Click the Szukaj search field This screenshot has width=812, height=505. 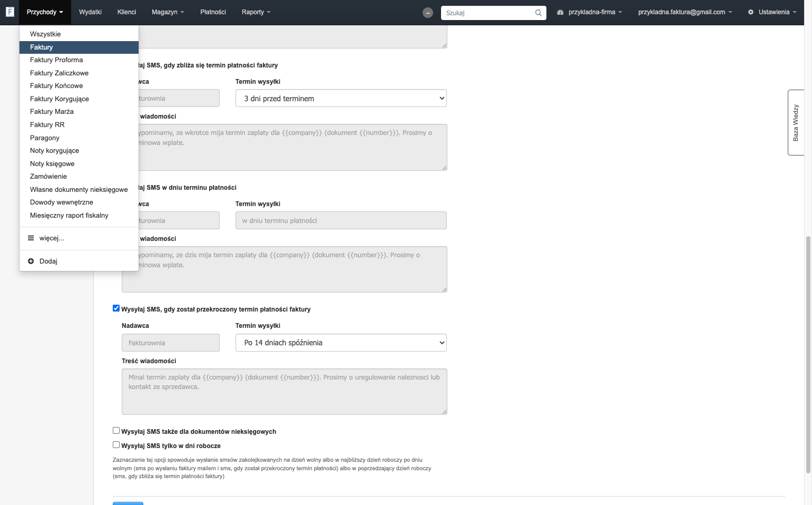pyautogui.click(x=493, y=13)
